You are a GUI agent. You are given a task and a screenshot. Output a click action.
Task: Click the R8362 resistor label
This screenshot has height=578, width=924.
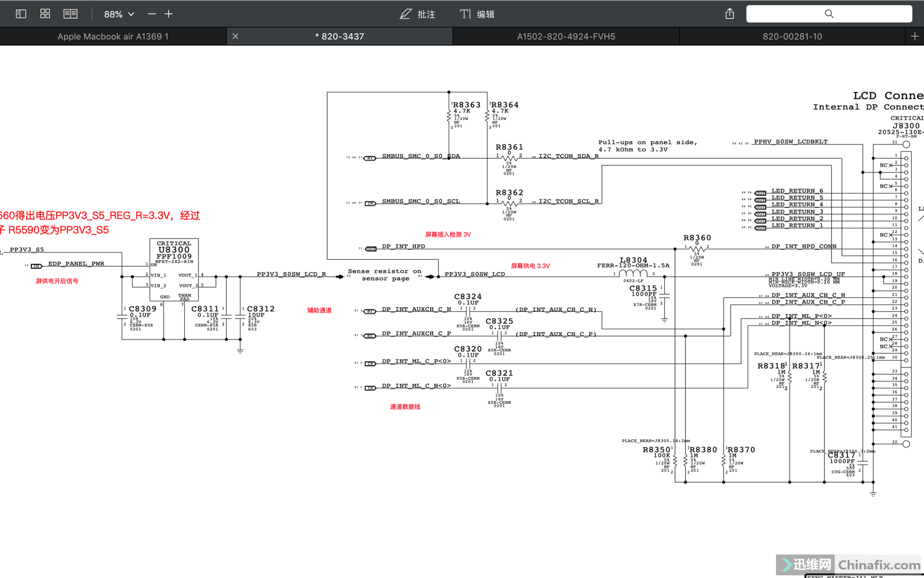[509, 192]
